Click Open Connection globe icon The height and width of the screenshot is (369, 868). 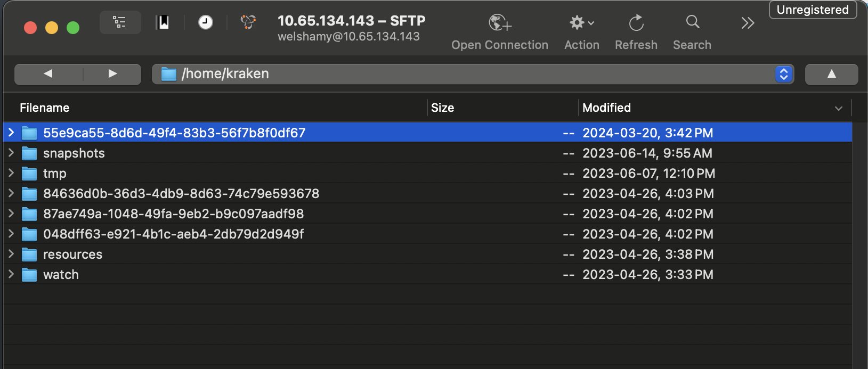tap(499, 23)
